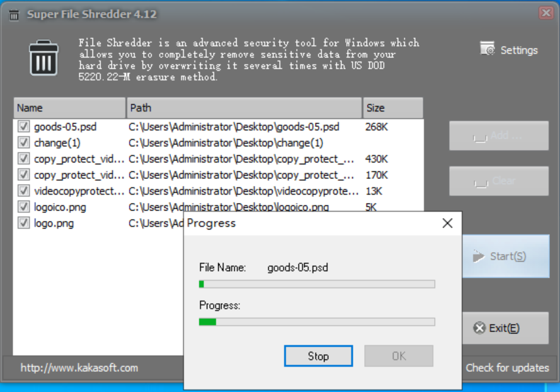The height and width of the screenshot is (392, 560).
Task: Click the path ending in videocopyprote...
Action: [244, 191]
